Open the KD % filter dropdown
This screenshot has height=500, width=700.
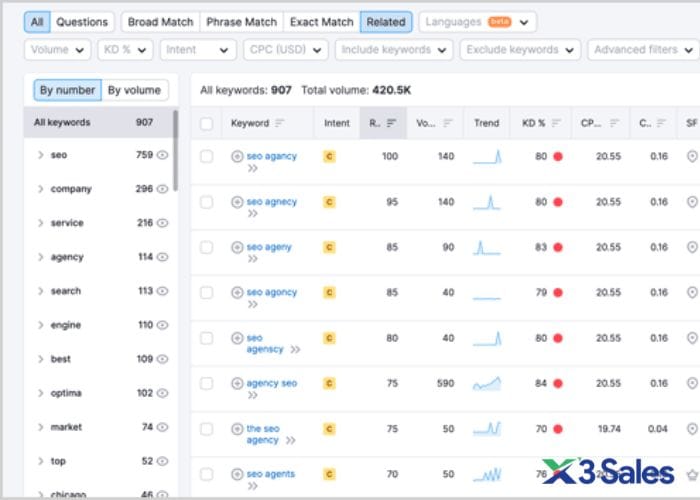tap(125, 50)
